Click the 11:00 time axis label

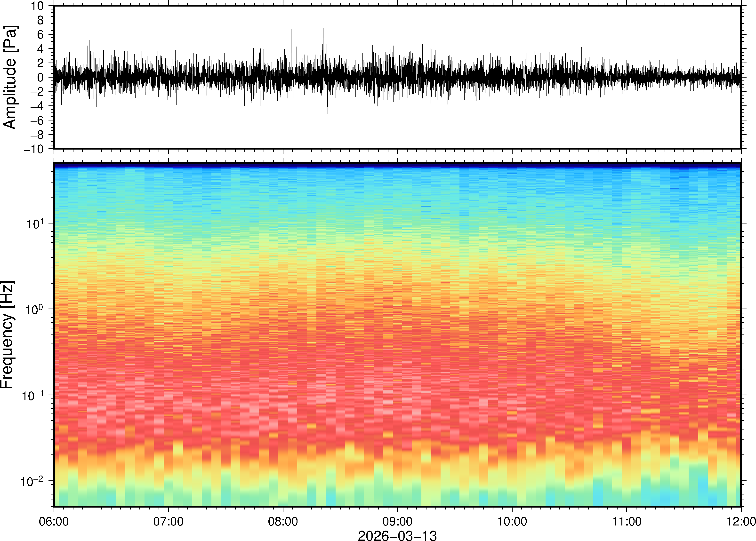pyautogui.click(x=626, y=521)
